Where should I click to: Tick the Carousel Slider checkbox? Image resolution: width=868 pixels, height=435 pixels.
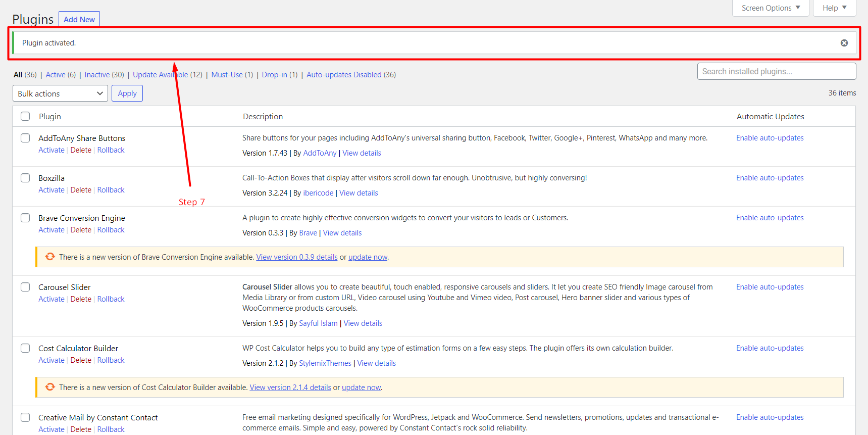tap(25, 287)
